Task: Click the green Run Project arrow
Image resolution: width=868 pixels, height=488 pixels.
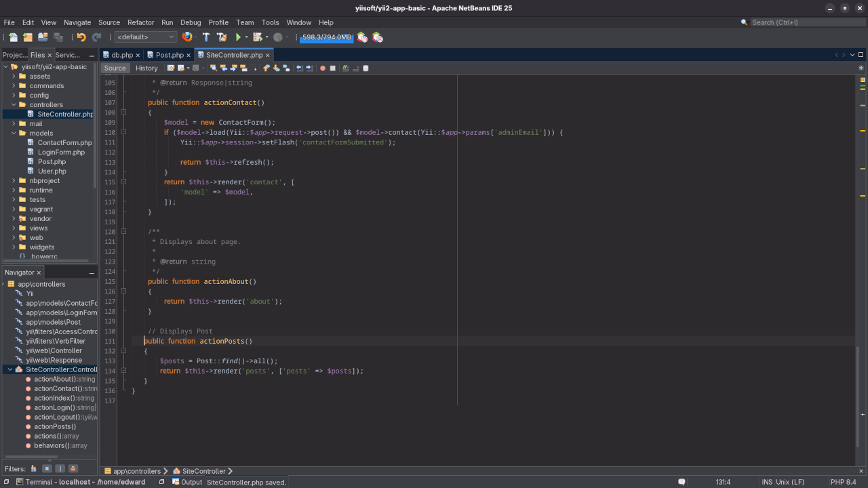Action: (238, 37)
